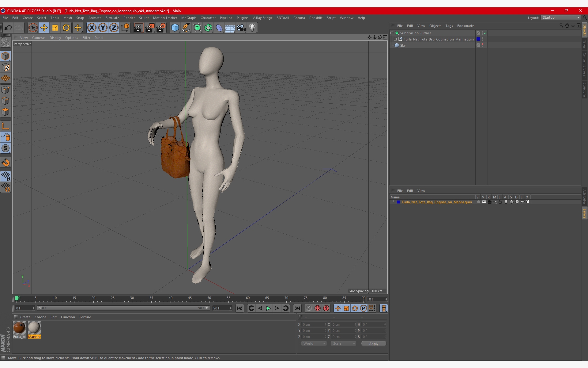Open the MoGraph menu
Image resolution: width=588 pixels, height=368 pixels.
[188, 18]
